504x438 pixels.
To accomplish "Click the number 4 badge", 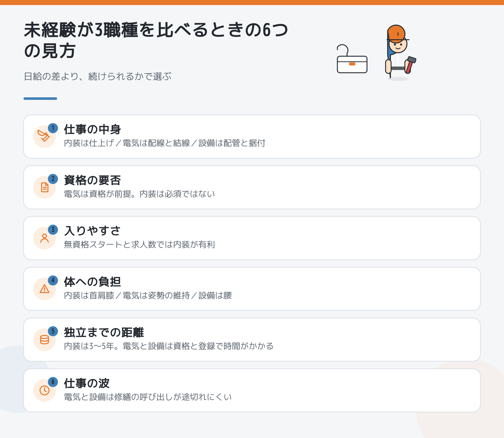I will click(x=53, y=280).
